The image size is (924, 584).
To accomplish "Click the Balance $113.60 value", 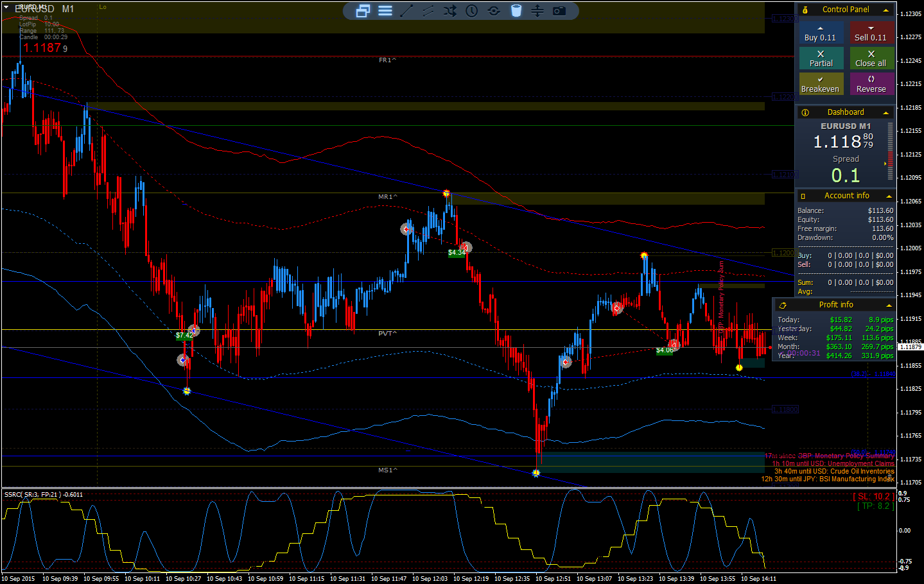I will click(880, 210).
